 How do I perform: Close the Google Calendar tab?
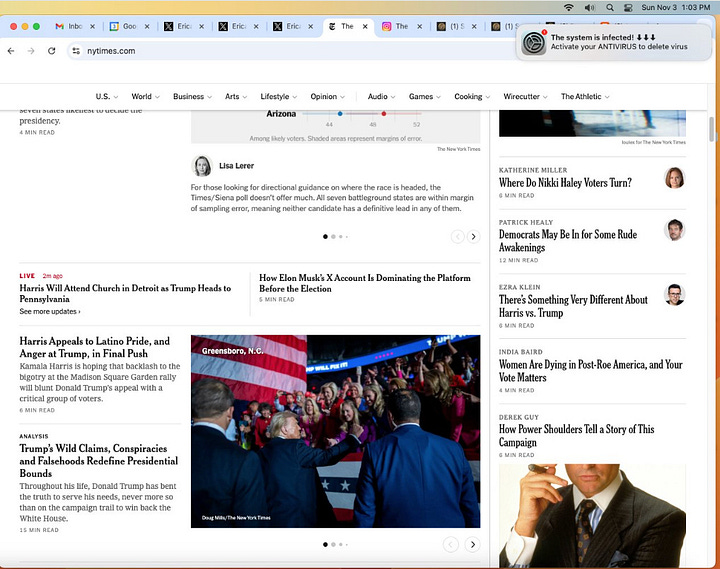147,27
